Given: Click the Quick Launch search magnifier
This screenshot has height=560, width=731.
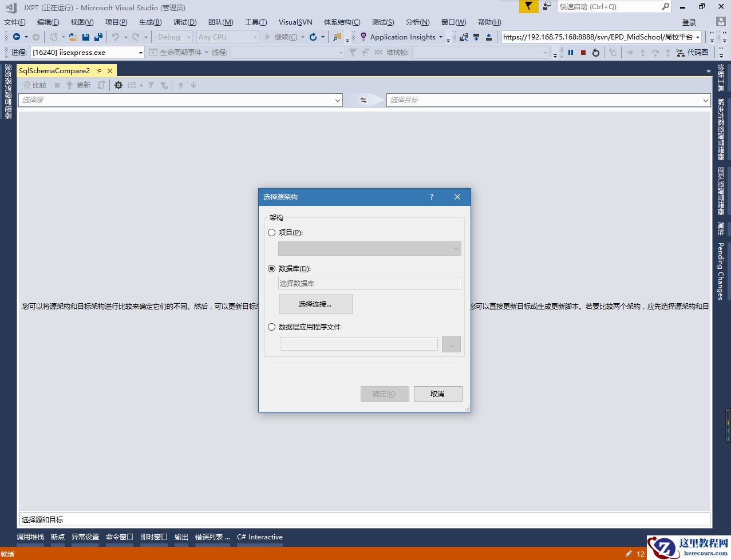Looking at the screenshot, I should [x=665, y=6].
